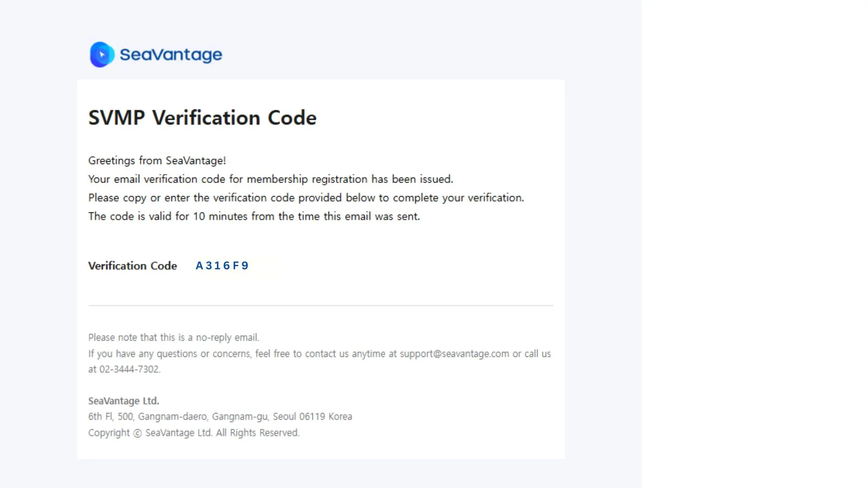Click the phone number 02-3444-7302
This screenshot has width=868, height=488.
tap(129, 369)
